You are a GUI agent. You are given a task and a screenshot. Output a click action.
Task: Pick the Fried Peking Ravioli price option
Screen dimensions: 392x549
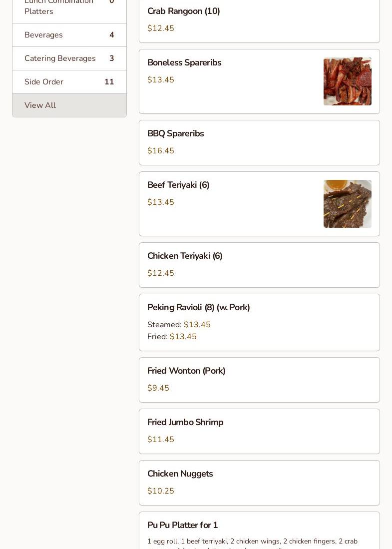pyautogui.click(x=172, y=337)
